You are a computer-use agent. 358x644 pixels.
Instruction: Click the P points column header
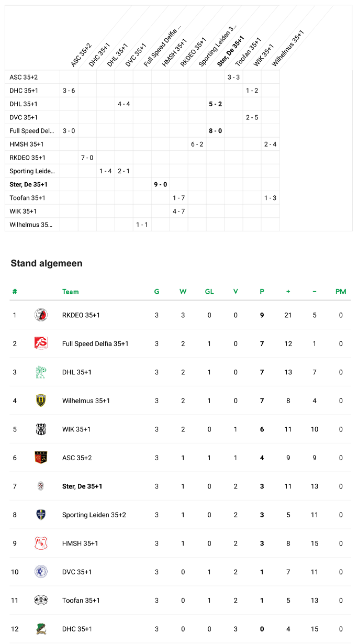pos(262,292)
